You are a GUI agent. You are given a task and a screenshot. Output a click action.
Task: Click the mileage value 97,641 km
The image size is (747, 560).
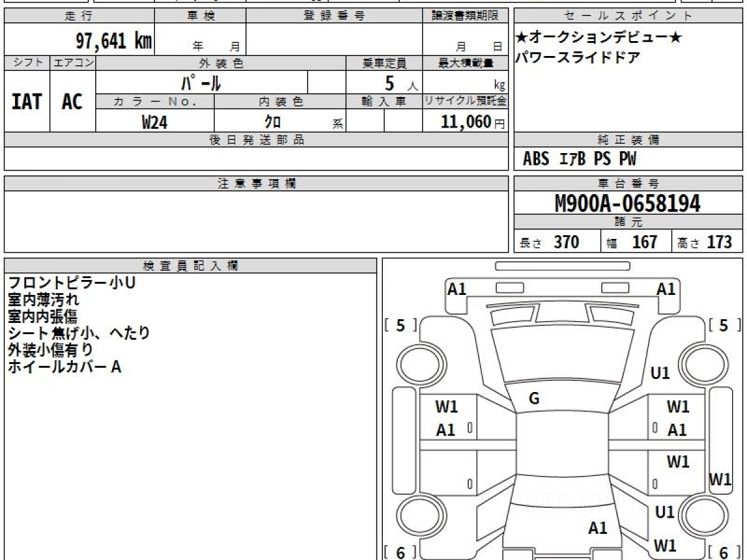pyautogui.click(x=114, y=42)
